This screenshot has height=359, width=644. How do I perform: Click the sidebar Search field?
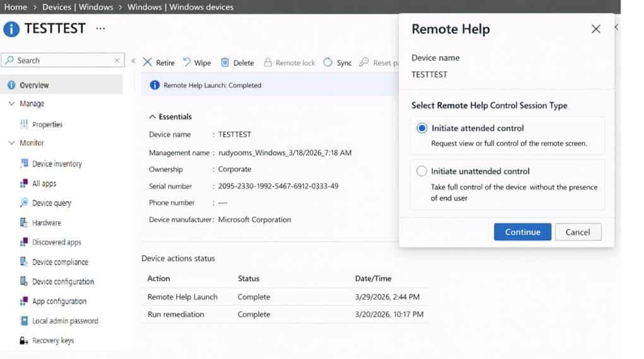(62, 61)
